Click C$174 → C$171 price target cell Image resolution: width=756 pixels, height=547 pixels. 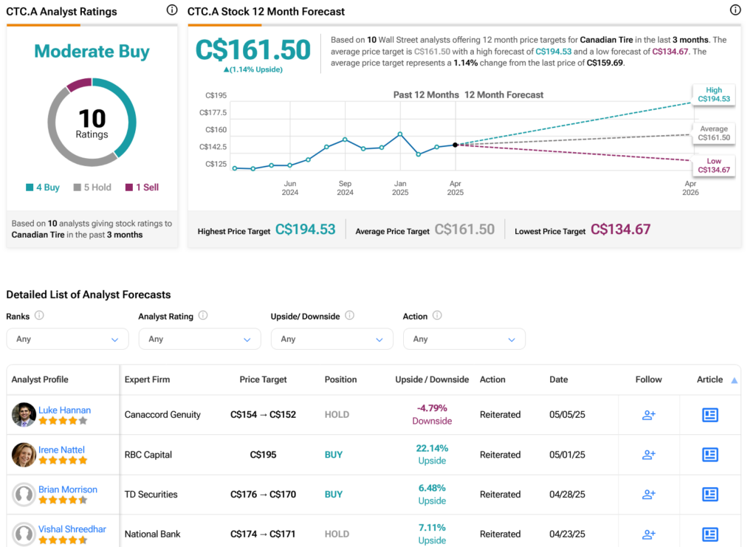tap(263, 534)
